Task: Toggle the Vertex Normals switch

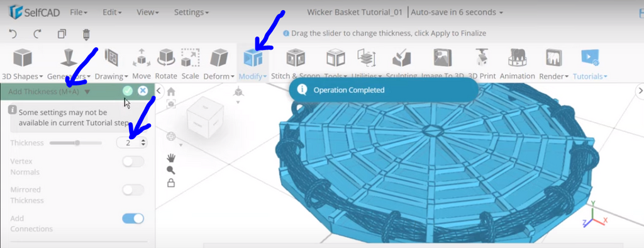Action: pos(133,162)
